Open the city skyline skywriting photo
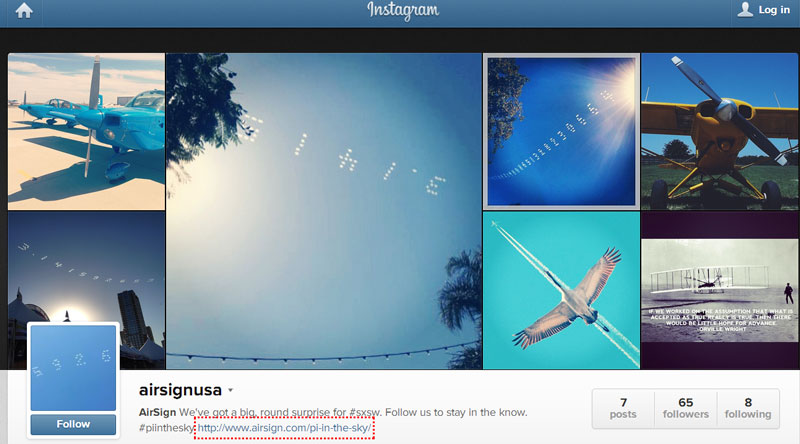The image size is (800, 444). point(86,265)
